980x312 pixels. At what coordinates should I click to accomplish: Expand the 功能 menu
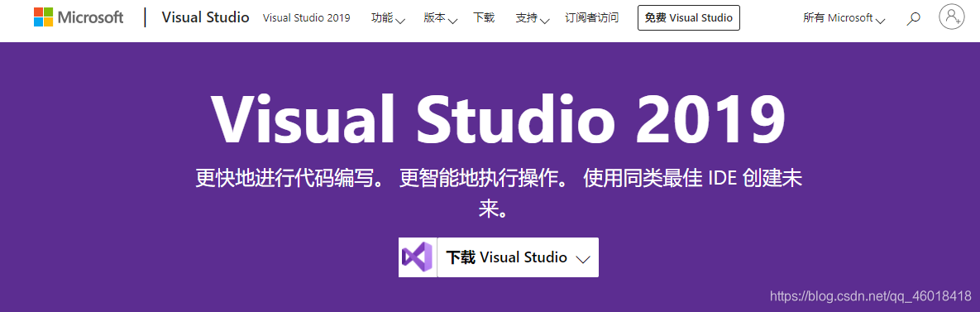click(388, 18)
